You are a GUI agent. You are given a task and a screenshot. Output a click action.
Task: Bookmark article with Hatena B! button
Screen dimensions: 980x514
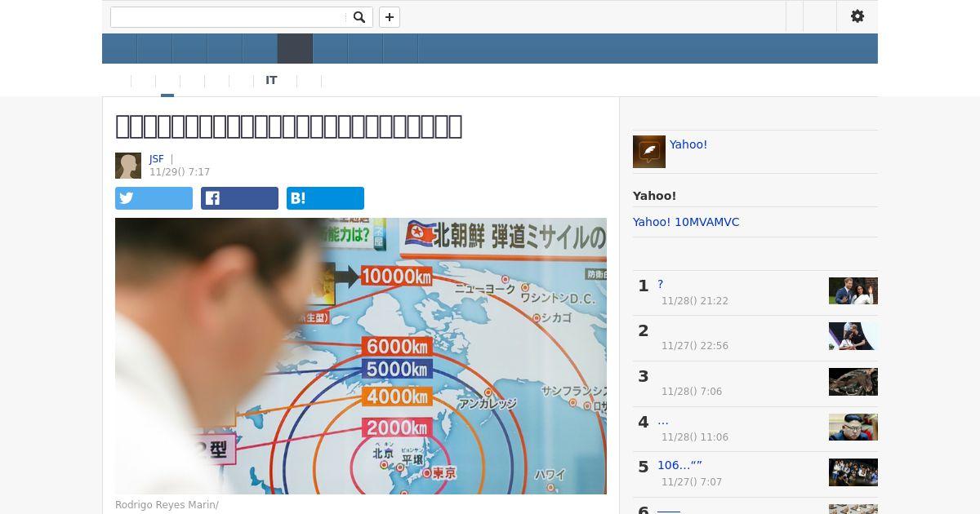click(325, 198)
